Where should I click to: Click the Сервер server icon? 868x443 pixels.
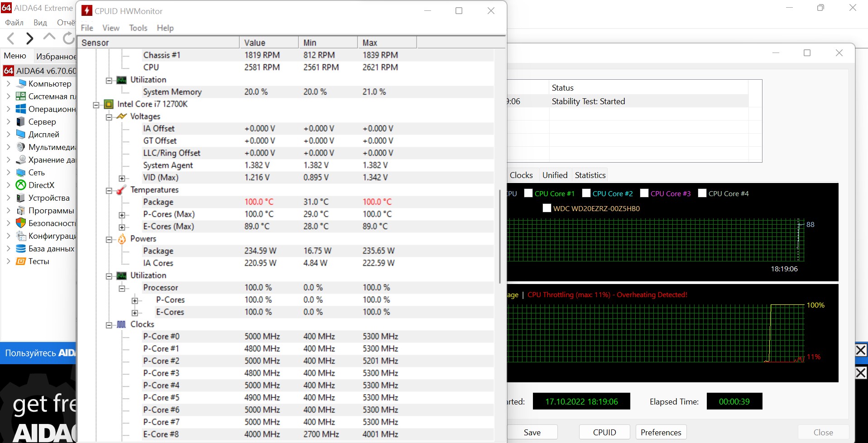[x=21, y=122]
